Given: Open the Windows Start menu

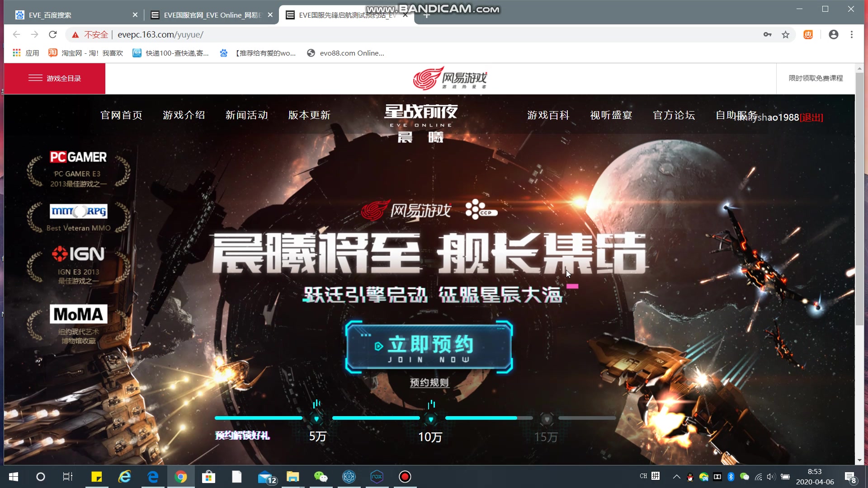Looking at the screenshot, I should point(14,477).
